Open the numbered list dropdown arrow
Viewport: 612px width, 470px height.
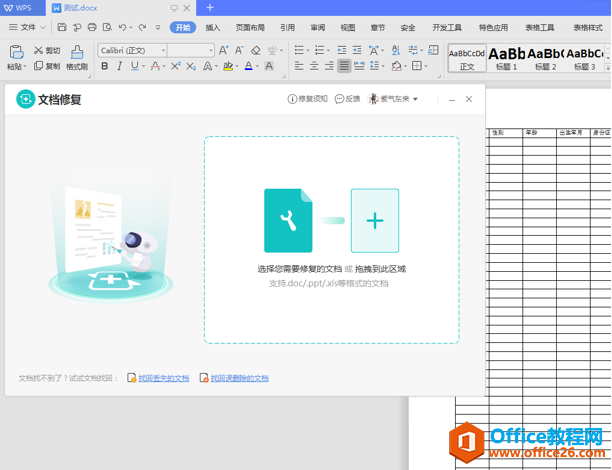(328, 50)
